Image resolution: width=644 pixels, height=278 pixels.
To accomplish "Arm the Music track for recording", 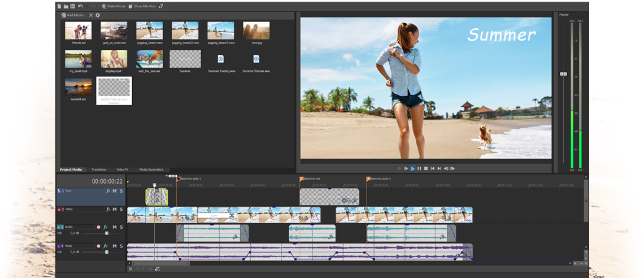I will 98,246.
